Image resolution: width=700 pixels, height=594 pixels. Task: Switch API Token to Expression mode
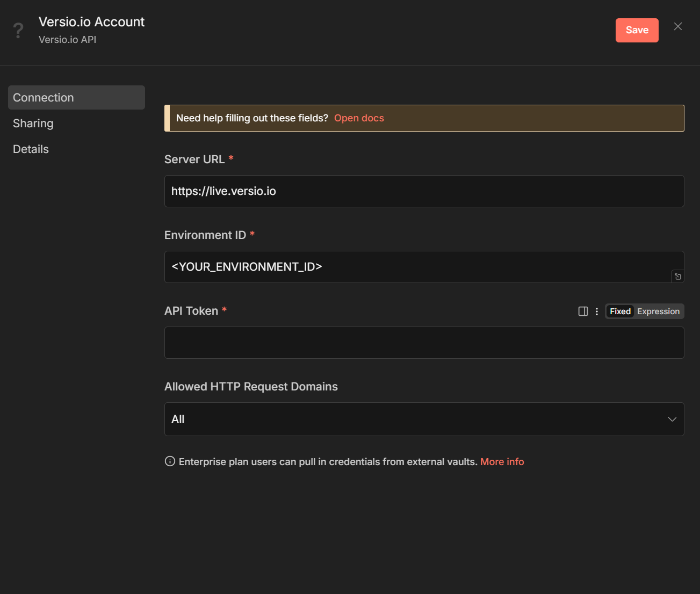point(658,311)
